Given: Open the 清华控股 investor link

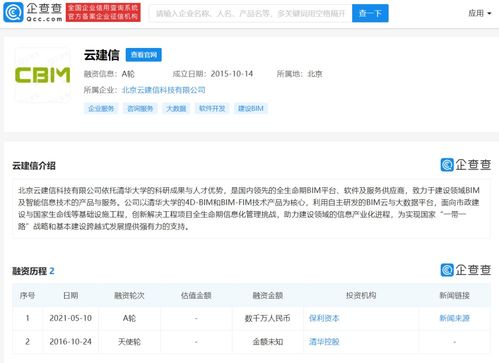Looking at the screenshot, I should (x=324, y=342).
